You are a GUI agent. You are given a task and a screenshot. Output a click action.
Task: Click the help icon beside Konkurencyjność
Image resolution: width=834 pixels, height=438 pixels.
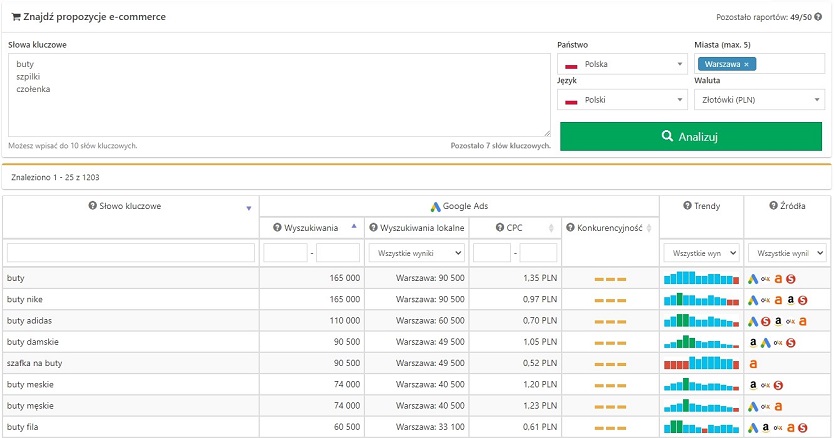click(x=570, y=228)
